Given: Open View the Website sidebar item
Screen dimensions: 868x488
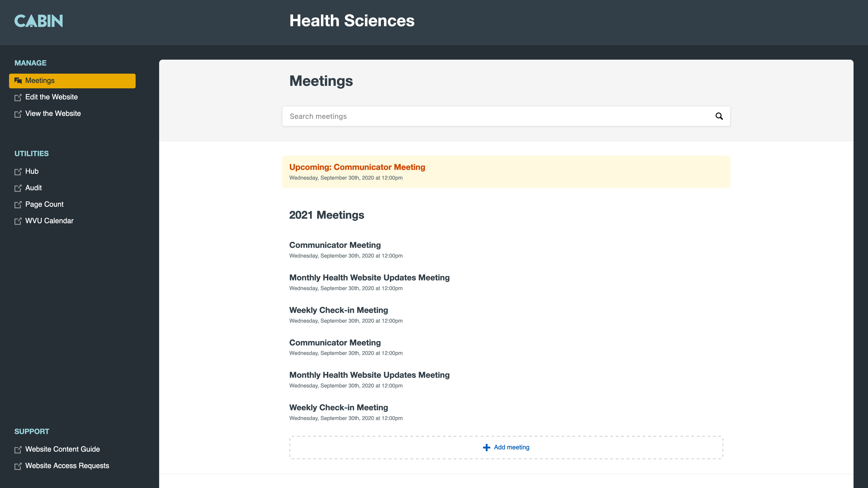Looking at the screenshot, I should coord(53,113).
